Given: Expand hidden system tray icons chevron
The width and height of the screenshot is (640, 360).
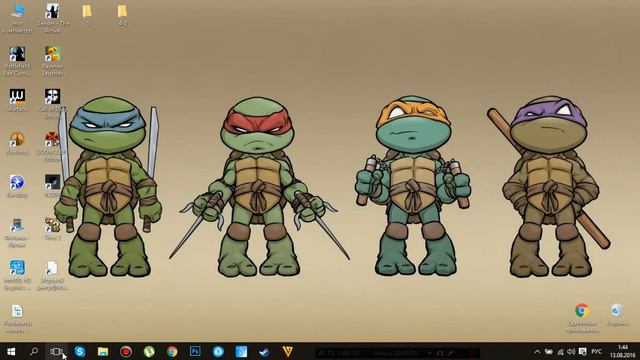Looking at the screenshot, I should coord(537,352).
